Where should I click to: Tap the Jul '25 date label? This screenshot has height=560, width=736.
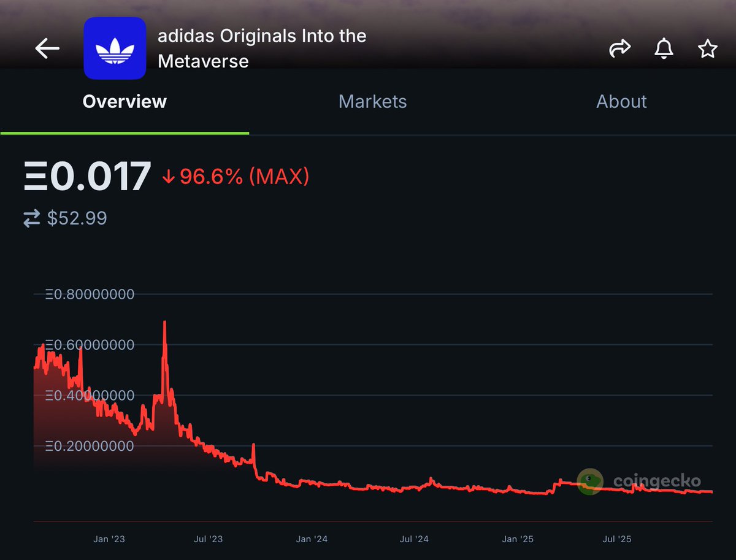pyautogui.click(x=617, y=539)
